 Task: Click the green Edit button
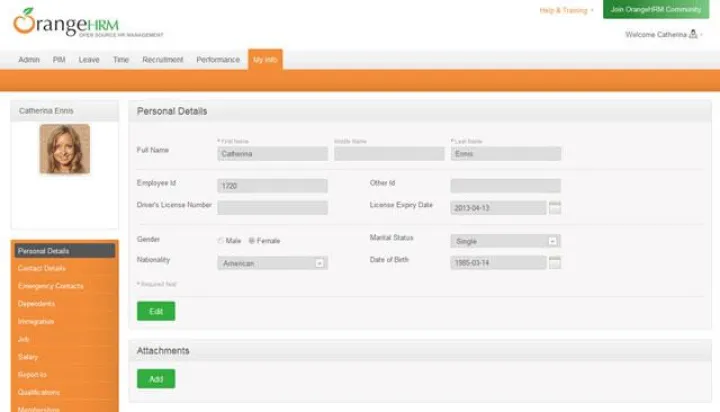[156, 311]
